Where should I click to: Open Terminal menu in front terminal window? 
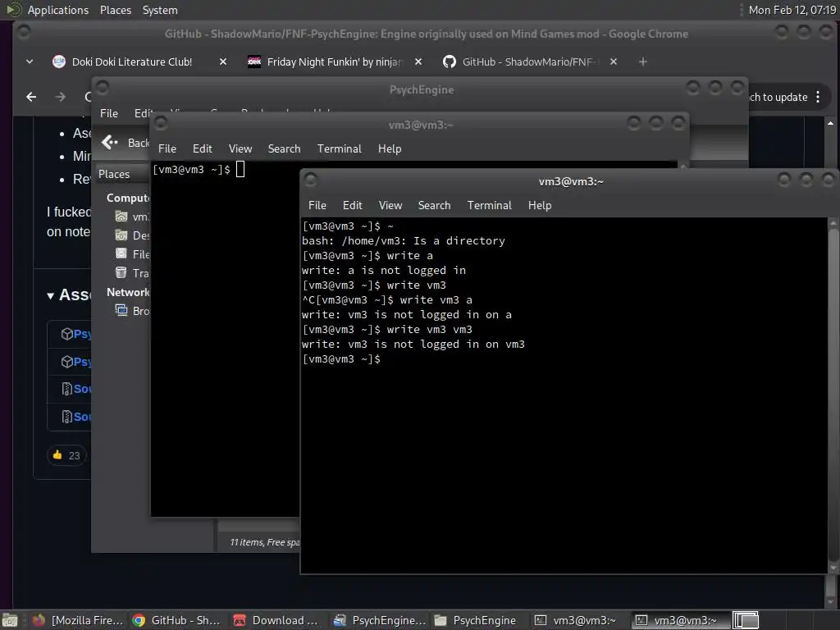tap(489, 206)
